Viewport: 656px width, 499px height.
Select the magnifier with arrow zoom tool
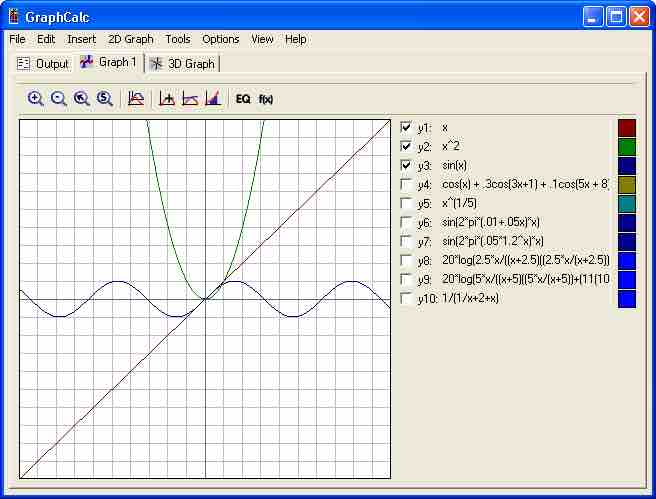pyautogui.click(x=82, y=99)
